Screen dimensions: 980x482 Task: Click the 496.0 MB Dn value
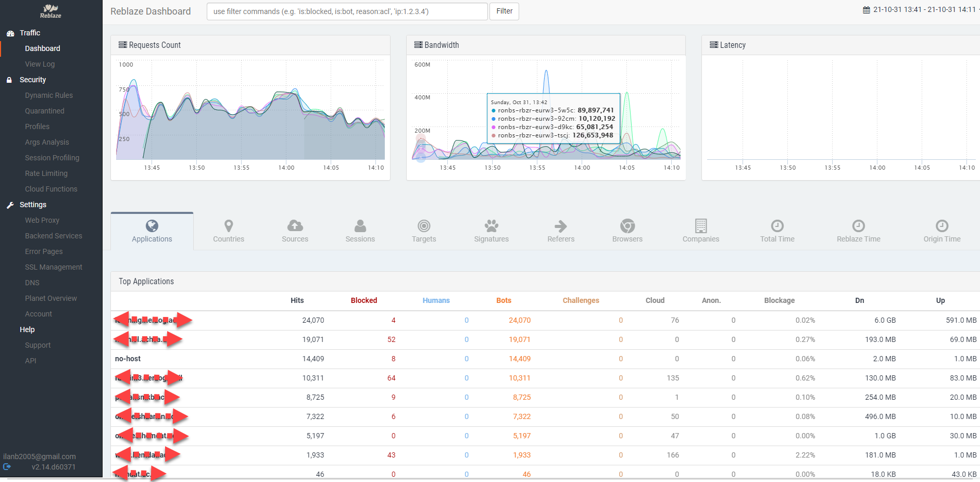pos(881,416)
